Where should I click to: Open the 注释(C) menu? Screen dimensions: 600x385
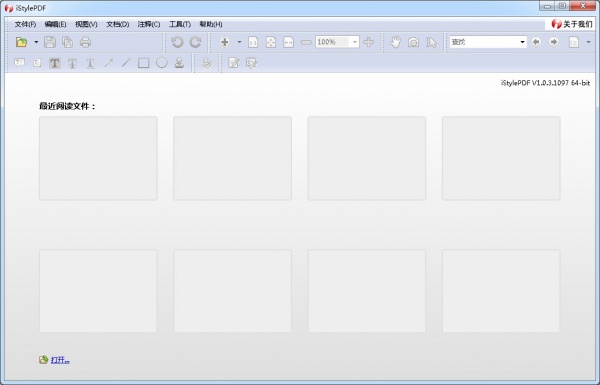coord(149,24)
